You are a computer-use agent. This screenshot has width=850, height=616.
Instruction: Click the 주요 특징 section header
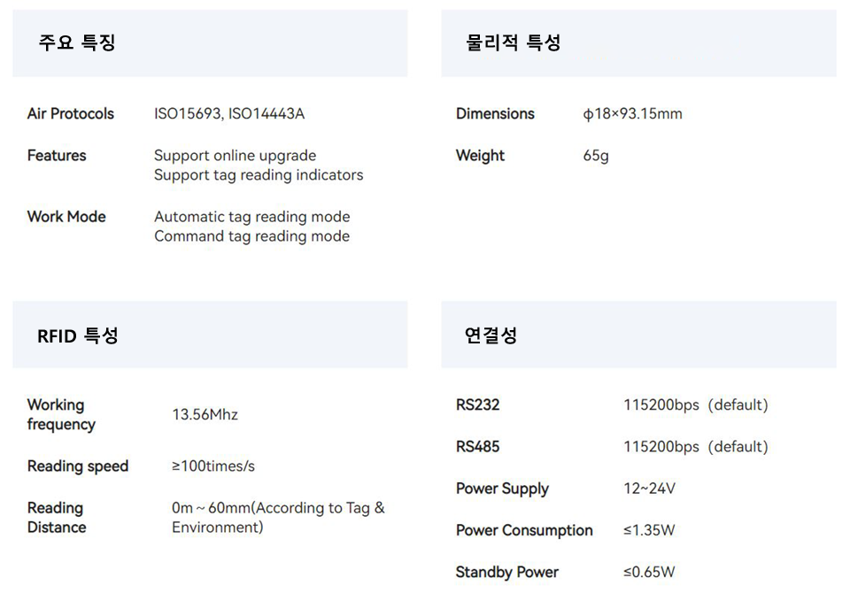(77, 42)
